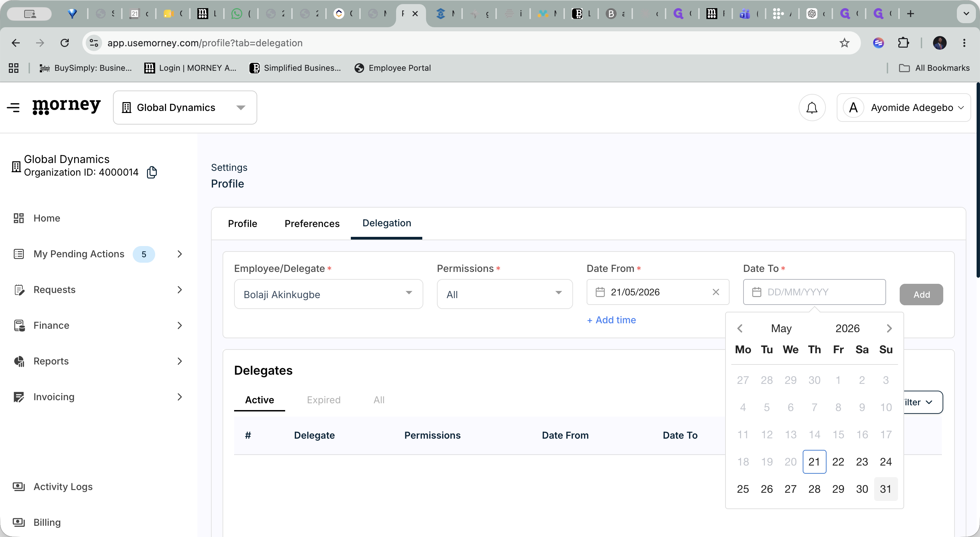
Task: Open Activity Logs in the sidebar
Action: pyautogui.click(x=63, y=487)
